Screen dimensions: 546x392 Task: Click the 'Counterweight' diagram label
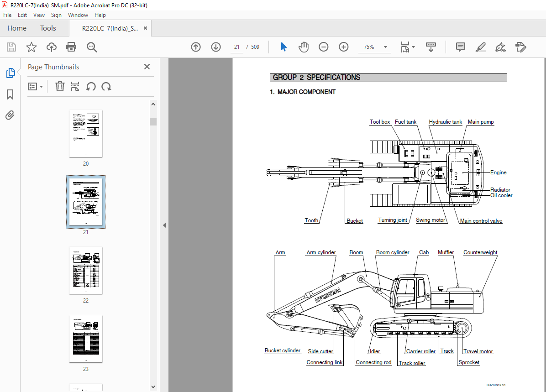(x=480, y=252)
